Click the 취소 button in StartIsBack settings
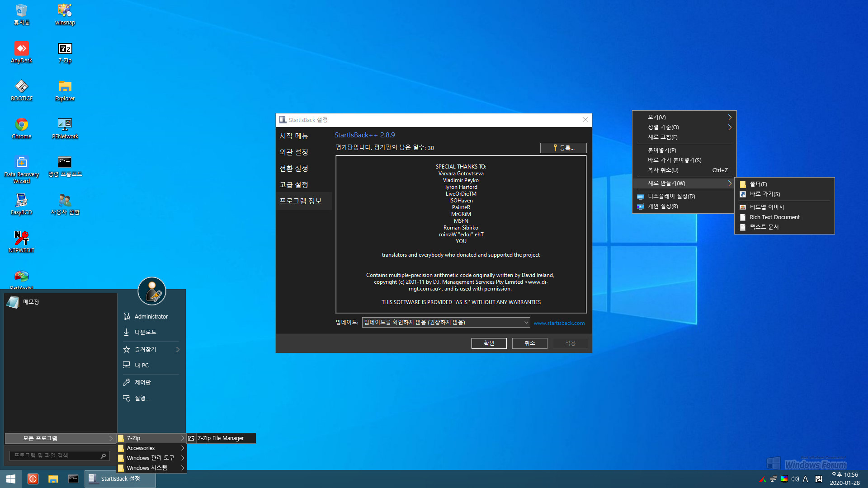Viewport: 868px width, 488px height. pyautogui.click(x=530, y=343)
